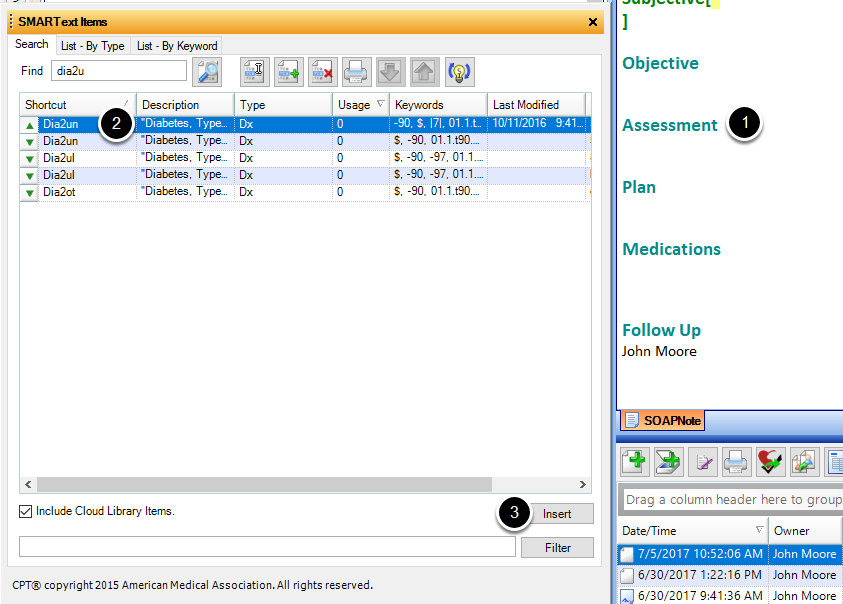Click the printer icon in documents toolbar
Screen dimensions: 843x604
(736, 461)
